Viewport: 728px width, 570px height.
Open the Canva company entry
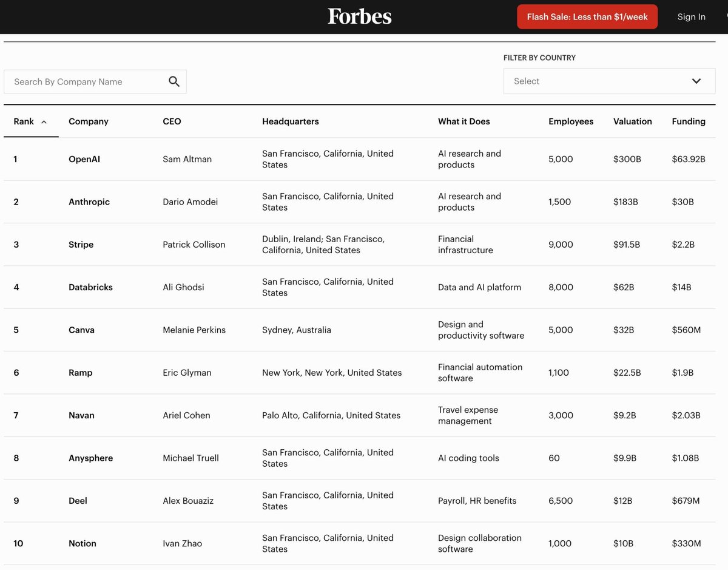click(x=81, y=330)
